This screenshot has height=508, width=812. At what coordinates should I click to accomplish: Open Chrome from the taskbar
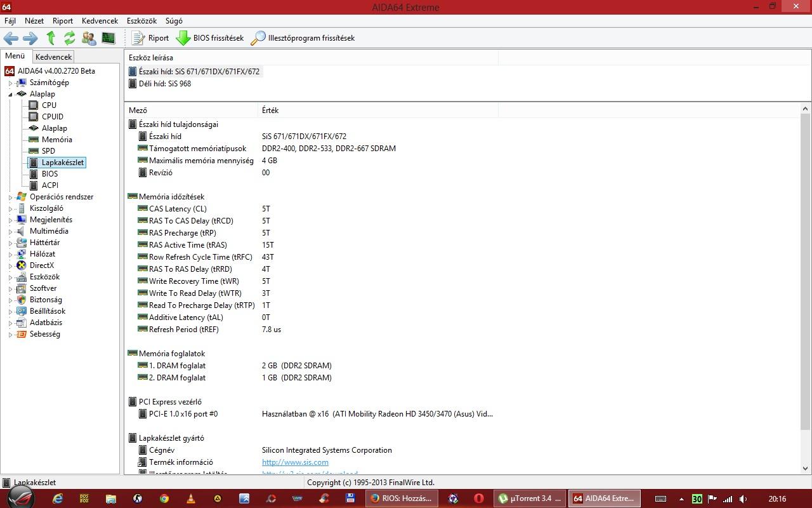[x=164, y=498]
